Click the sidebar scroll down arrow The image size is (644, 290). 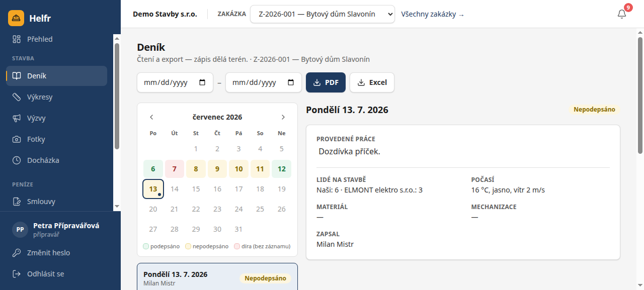click(117, 206)
